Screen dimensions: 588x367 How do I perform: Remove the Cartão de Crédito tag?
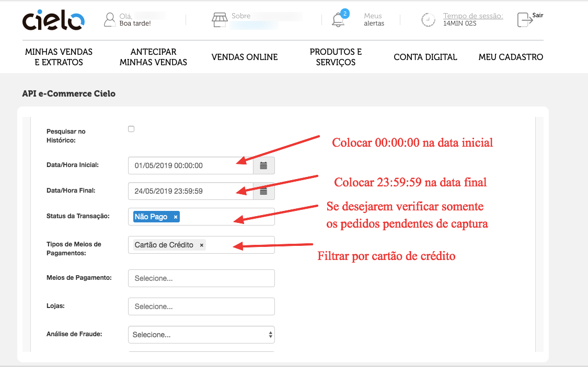201,245
